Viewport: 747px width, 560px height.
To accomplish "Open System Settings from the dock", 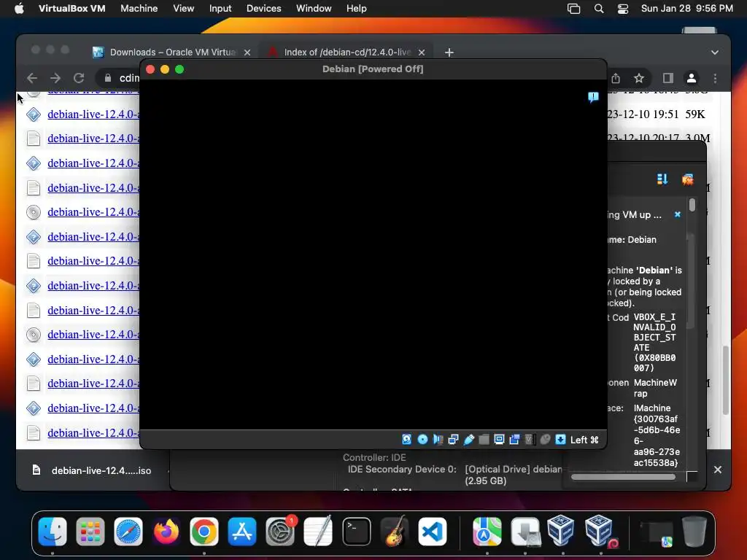I will click(280, 532).
